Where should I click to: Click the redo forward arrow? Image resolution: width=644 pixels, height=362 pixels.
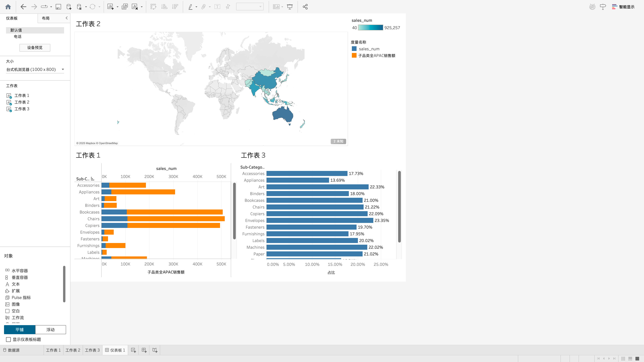click(34, 7)
